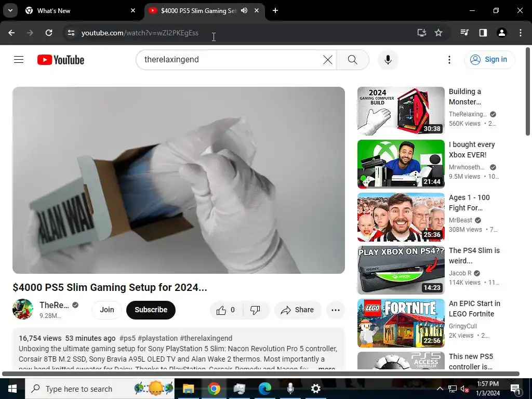532x399 pixels.
Task: Join TheRelaxingEnd channel membership
Action: click(x=107, y=310)
